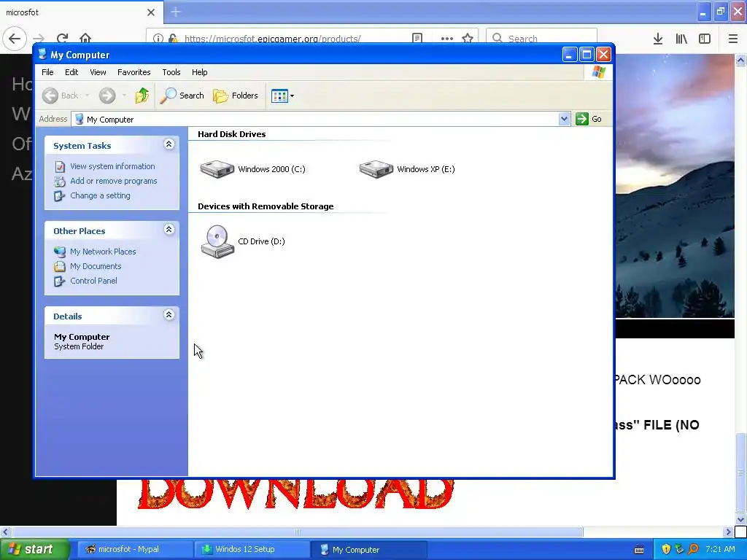Open My Documents link
This screenshot has width=747, height=560.
[x=96, y=266]
